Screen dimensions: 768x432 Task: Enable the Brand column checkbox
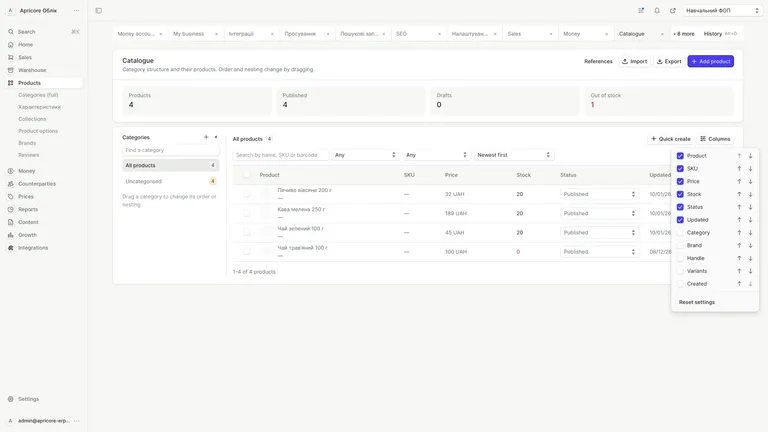(x=680, y=245)
